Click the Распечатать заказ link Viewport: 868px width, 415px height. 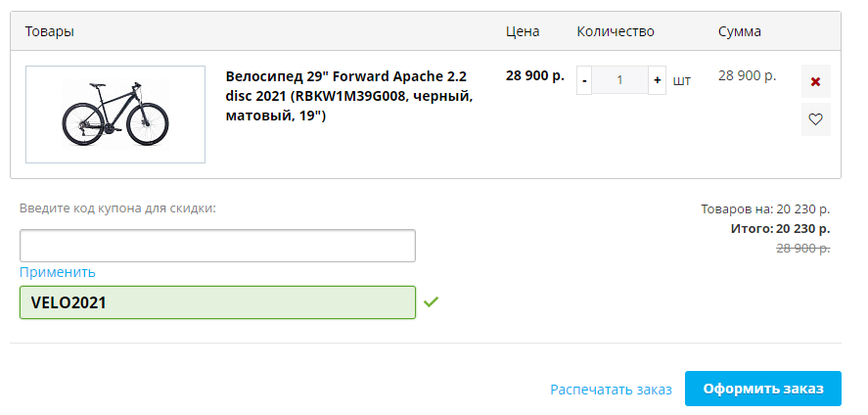pyautogui.click(x=611, y=390)
